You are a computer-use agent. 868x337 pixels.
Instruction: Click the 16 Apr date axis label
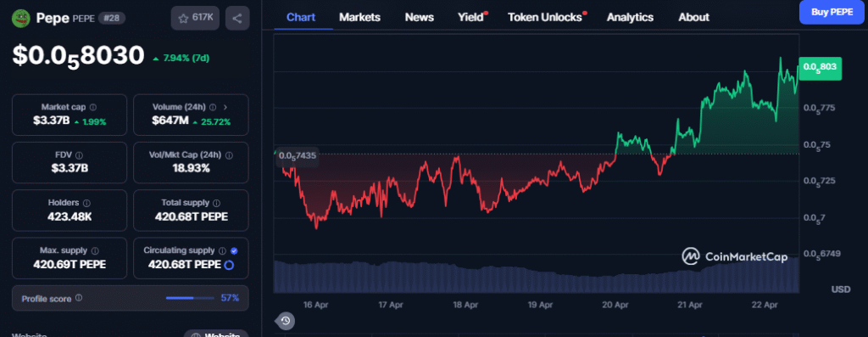click(x=315, y=305)
